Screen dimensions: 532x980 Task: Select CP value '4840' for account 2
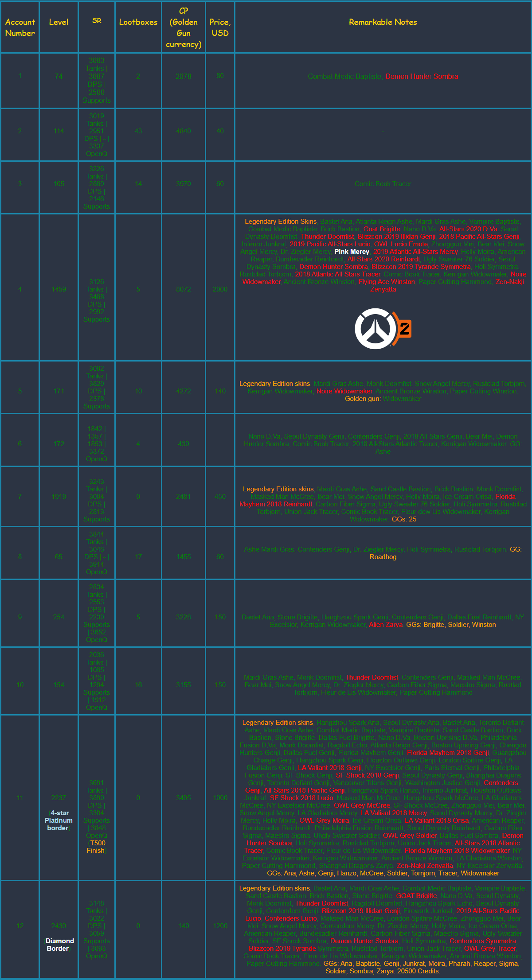[184, 131]
